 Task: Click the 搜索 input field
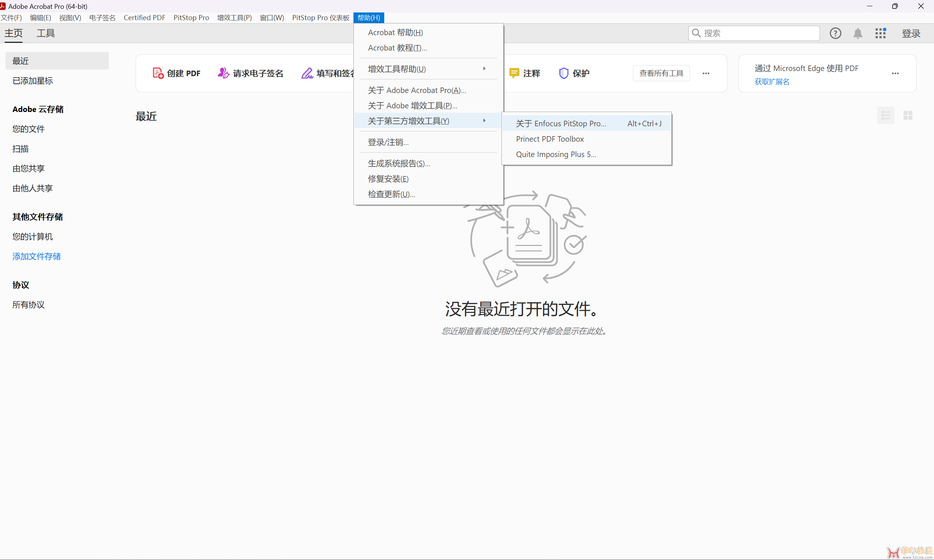tap(753, 33)
